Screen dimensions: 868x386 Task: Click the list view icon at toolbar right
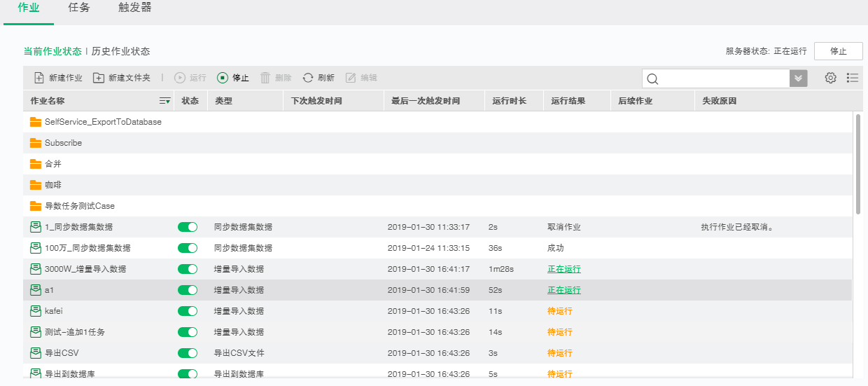click(852, 78)
